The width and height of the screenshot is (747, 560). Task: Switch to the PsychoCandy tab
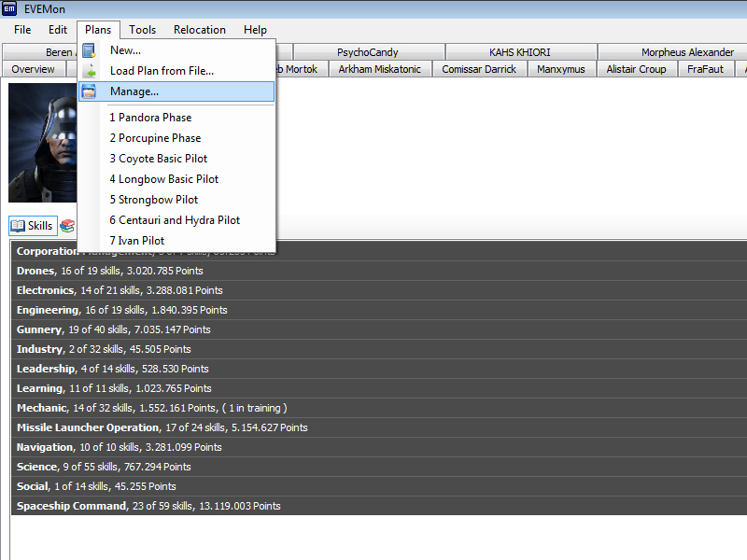tap(369, 52)
